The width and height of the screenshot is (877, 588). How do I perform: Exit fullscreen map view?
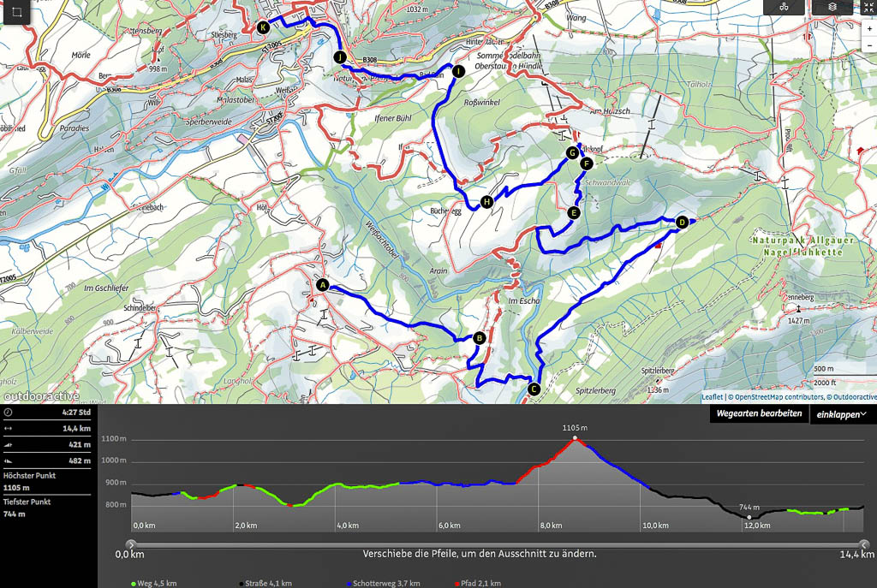tap(869, 8)
